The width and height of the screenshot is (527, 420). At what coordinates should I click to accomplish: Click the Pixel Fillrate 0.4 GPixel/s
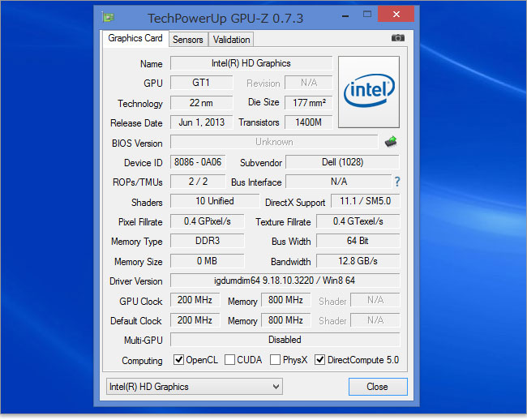[207, 221]
